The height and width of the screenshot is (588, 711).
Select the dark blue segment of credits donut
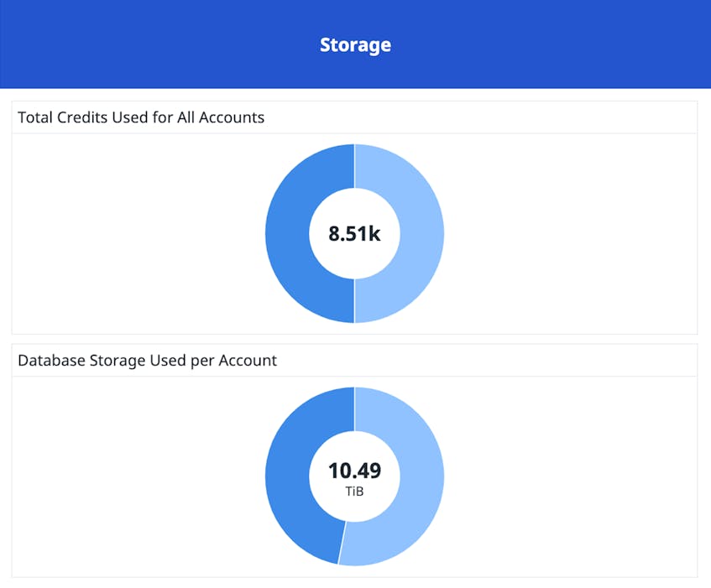[x=287, y=233]
